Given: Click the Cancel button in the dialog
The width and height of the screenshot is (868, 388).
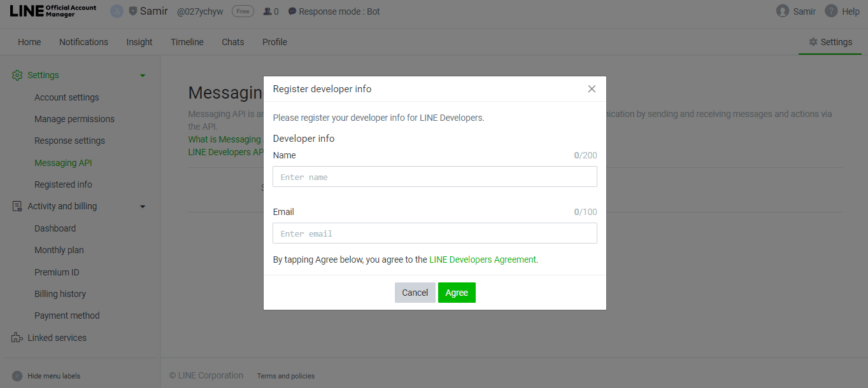Looking at the screenshot, I should pyautogui.click(x=415, y=292).
